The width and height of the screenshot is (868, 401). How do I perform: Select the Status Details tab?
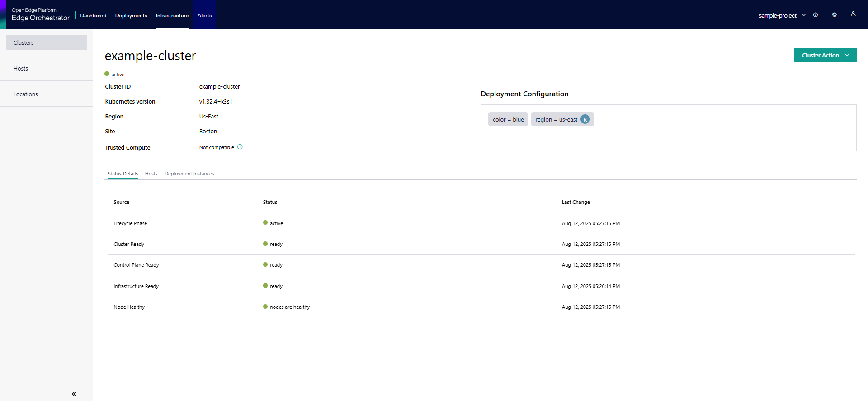[123, 174]
